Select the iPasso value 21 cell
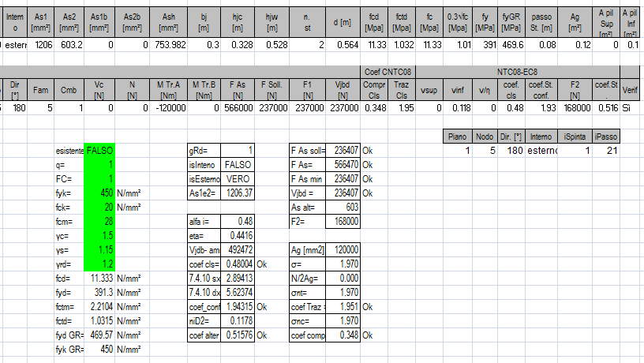 pyautogui.click(x=610, y=150)
